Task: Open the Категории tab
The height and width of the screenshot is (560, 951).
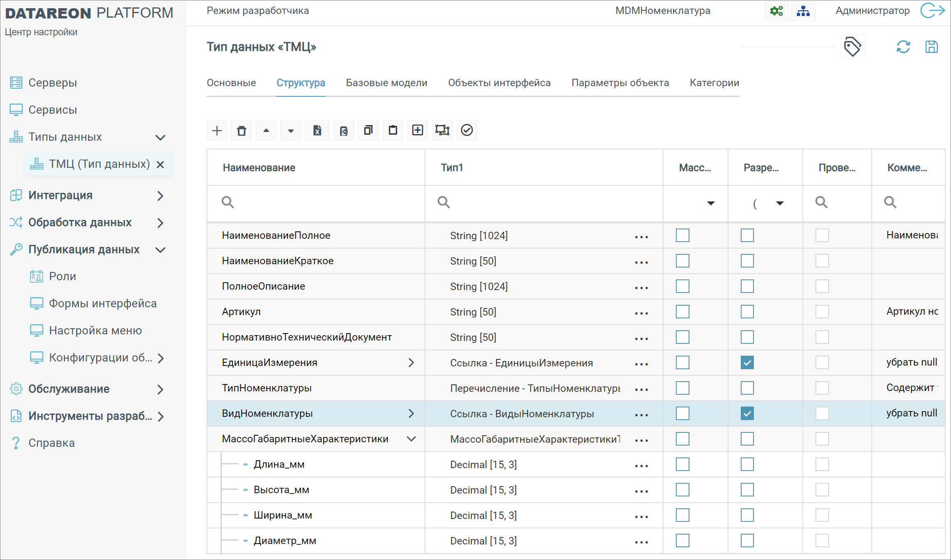Action: 714,83
